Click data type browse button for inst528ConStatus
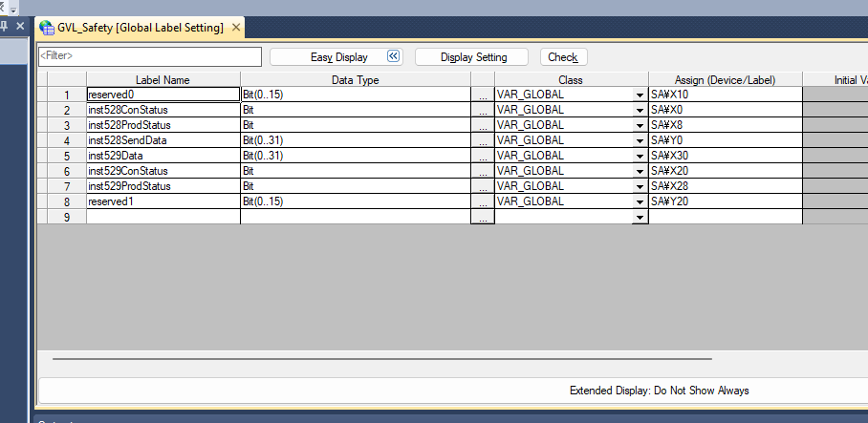The width and height of the screenshot is (868, 423). click(x=483, y=110)
